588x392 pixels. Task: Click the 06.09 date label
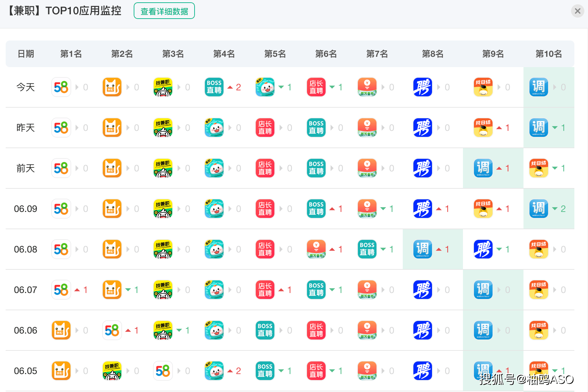(x=26, y=209)
